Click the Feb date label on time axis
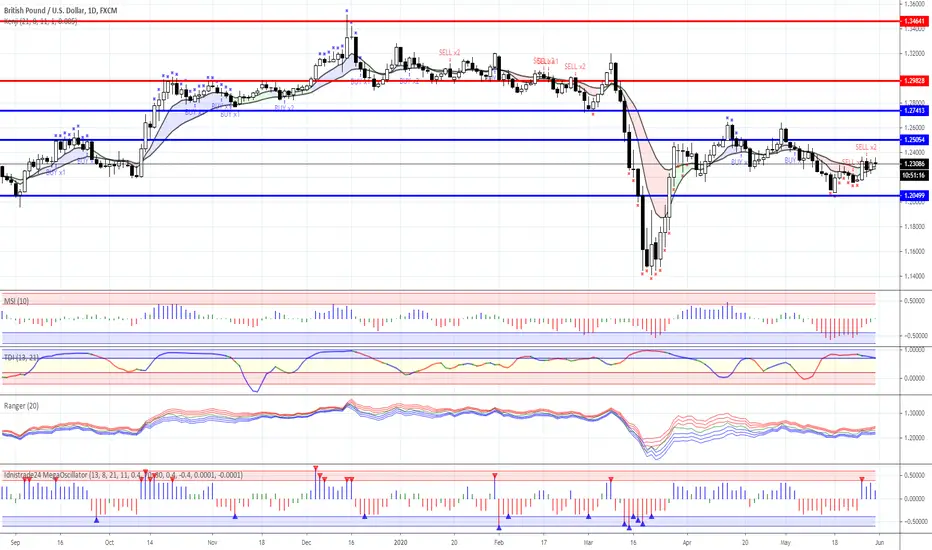The width and height of the screenshot is (932, 550). pyautogui.click(x=499, y=542)
